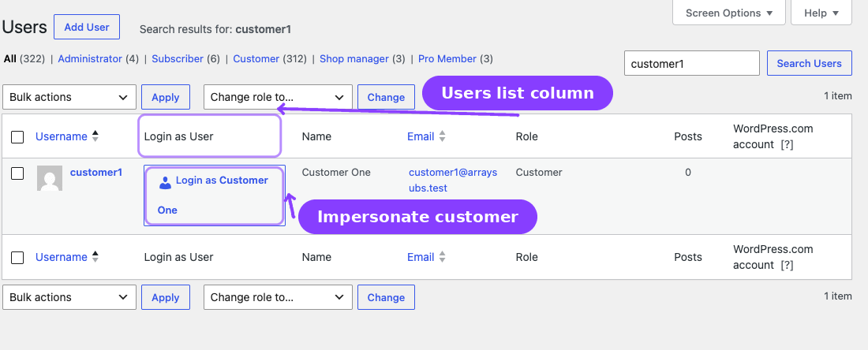Show All users filter

coord(10,58)
